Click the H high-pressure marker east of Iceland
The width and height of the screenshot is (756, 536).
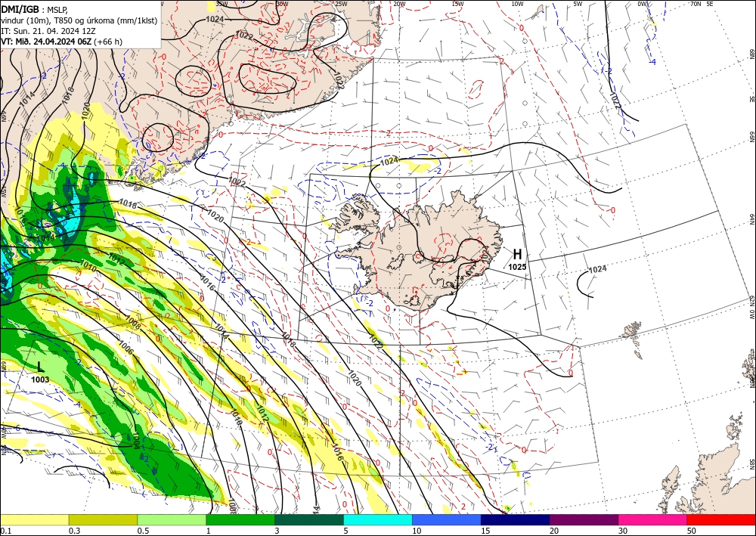[x=517, y=254]
